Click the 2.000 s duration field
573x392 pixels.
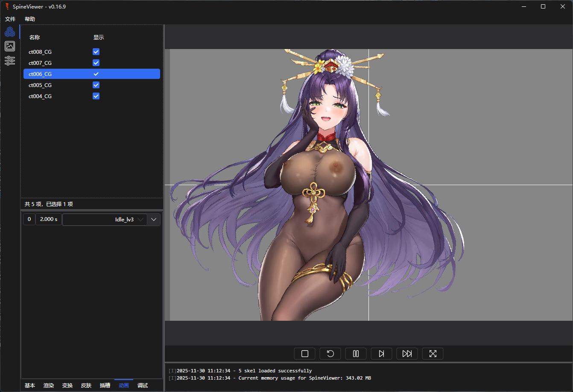[x=48, y=219]
